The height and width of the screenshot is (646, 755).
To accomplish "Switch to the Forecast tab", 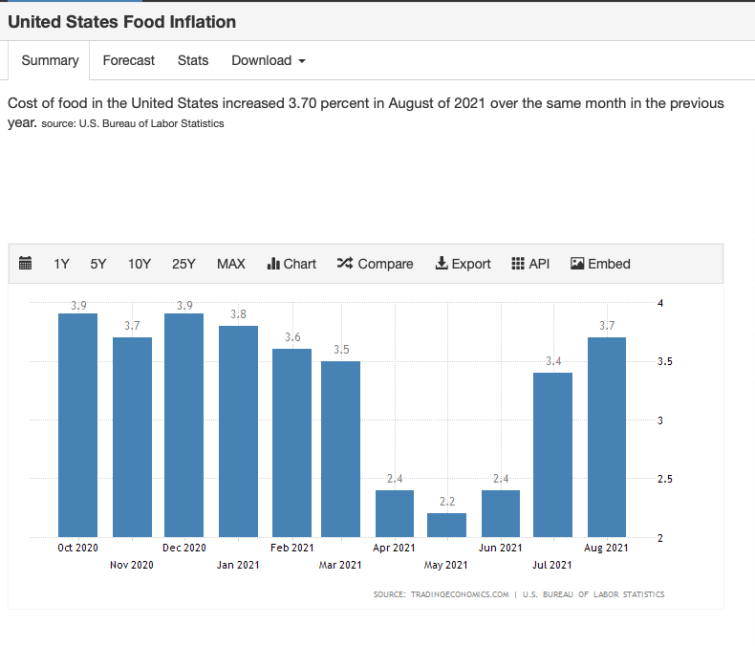I will coord(129,60).
